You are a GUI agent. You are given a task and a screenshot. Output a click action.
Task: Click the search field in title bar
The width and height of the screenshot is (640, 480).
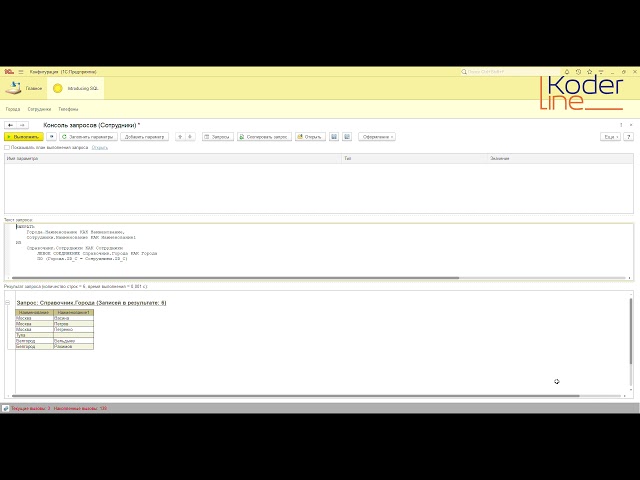click(510, 72)
